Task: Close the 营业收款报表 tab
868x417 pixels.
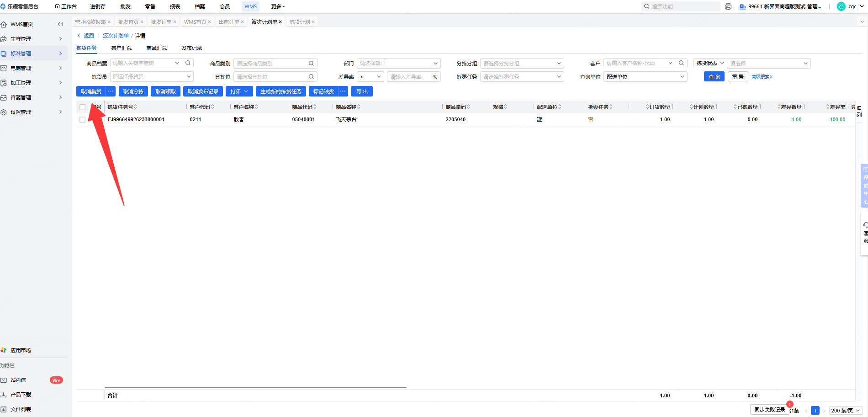Action: [x=109, y=22]
